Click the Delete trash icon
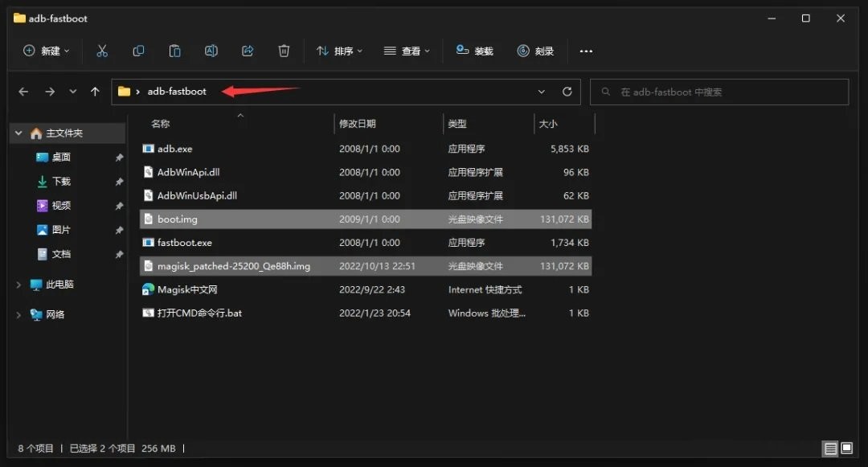This screenshot has width=868, height=467. point(284,51)
